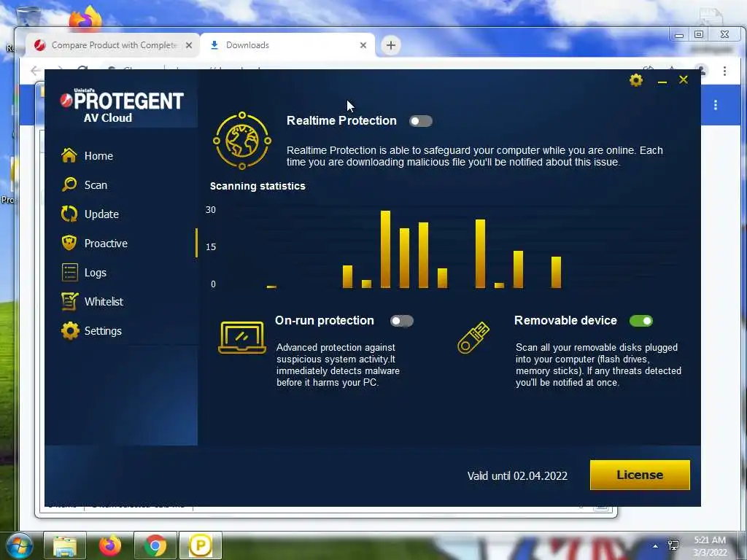Click the 'Scanning statistics' heading
The width and height of the screenshot is (747, 560).
[258, 186]
